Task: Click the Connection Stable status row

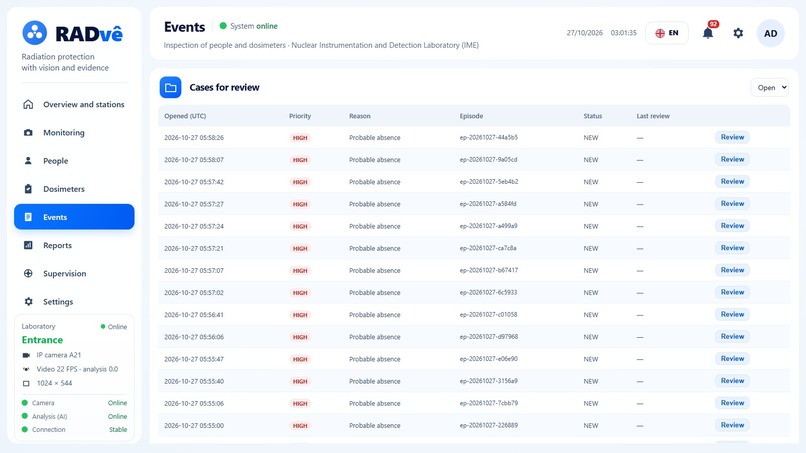Action: tap(74, 429)
